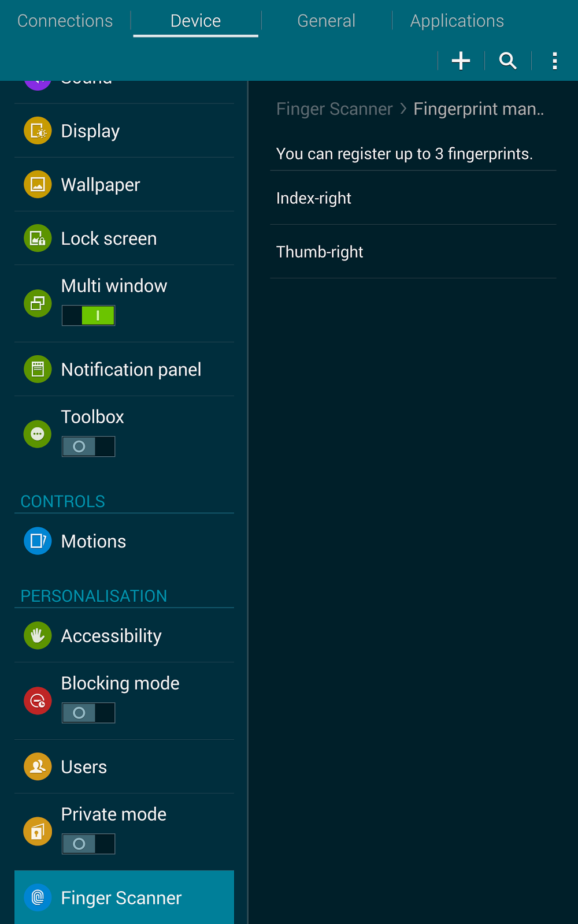
Task: Go back via the Finger Scanner breadcrumb
Action: click(334, 109)
